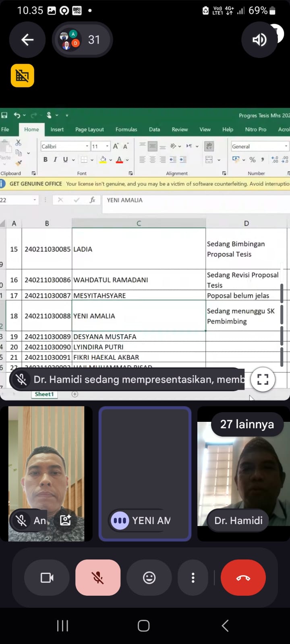Viewport: 290px width, 644px height.
Task: Switch to the Page Layout tab
Action: (x=89, y=130)
